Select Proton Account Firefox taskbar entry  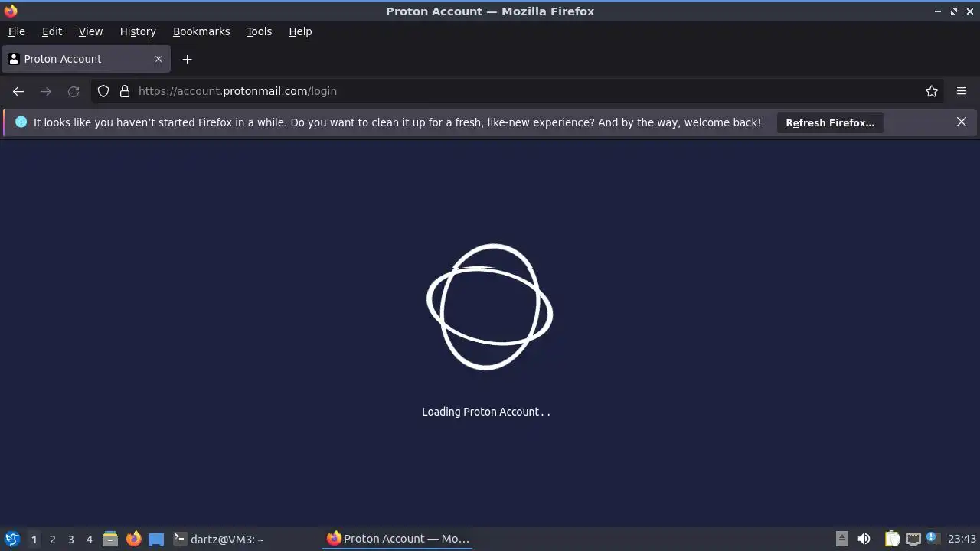click(x=397, y=539)
